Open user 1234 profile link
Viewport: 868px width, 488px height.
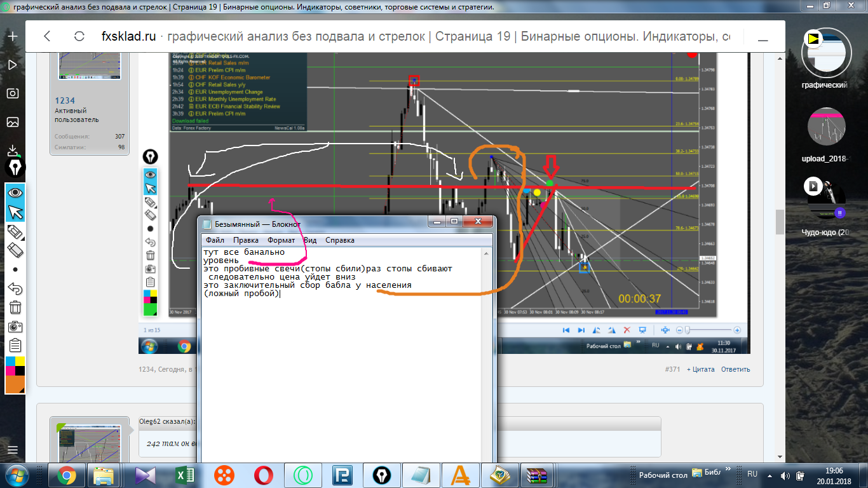point(65,100)
